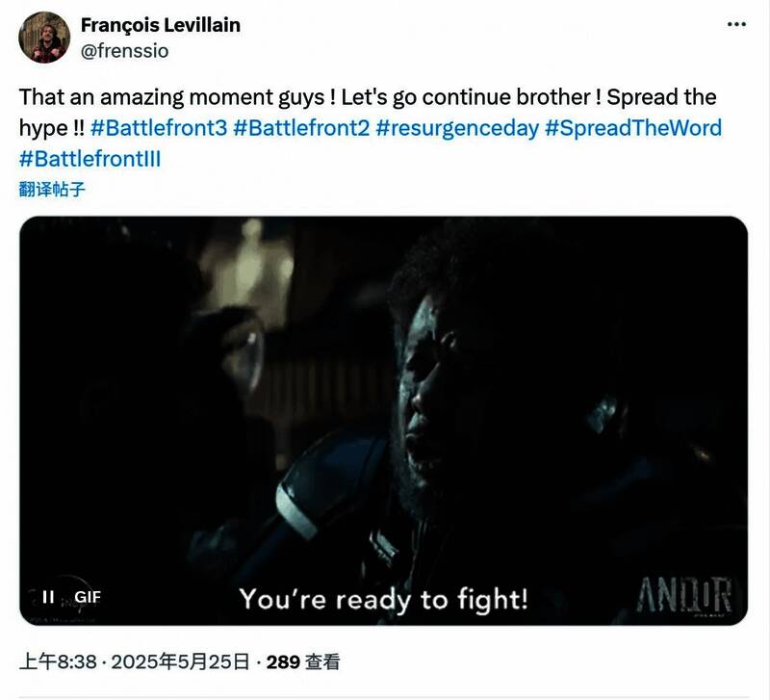The height and width of the screenshot is (700, 770).
Task: Pause the GIF playback
Action: point(48,597)
